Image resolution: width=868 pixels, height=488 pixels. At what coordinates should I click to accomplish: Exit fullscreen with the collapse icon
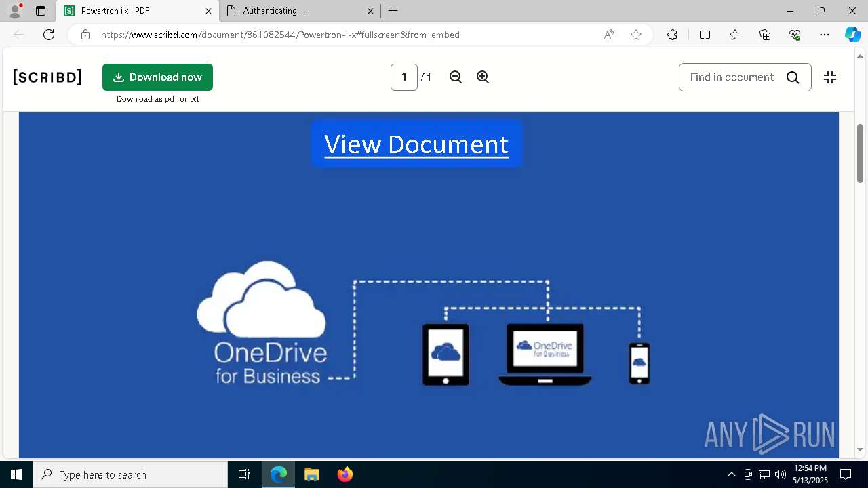830,77
